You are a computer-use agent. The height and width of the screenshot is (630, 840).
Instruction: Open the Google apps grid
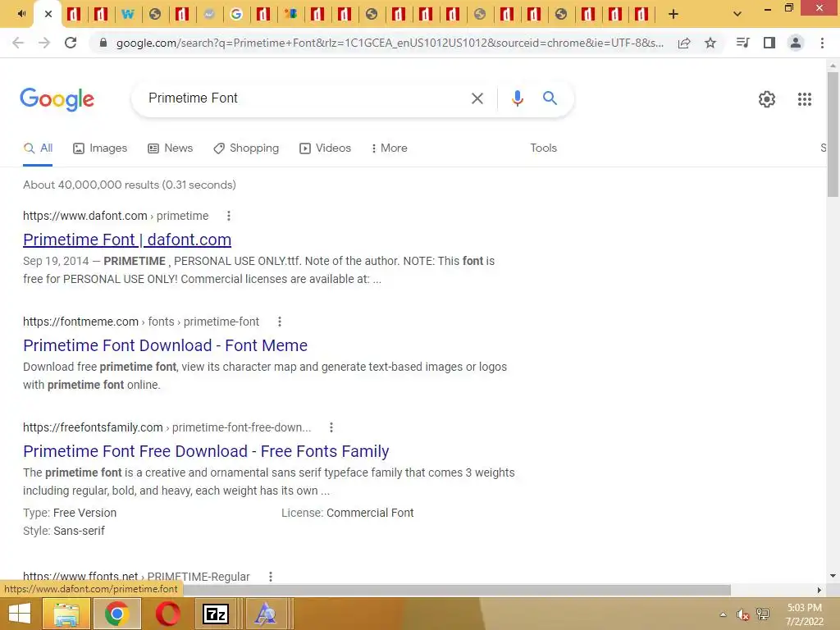pos(805,99)
